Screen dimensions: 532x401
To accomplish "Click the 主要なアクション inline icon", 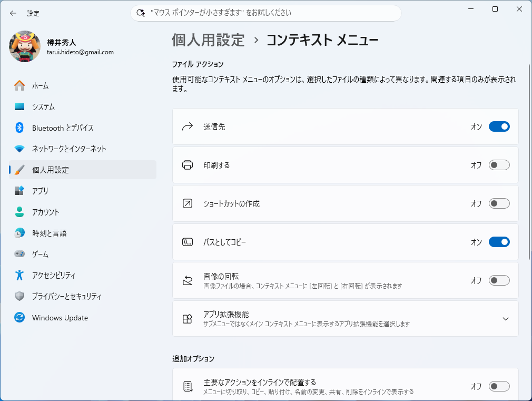I will pos(188,386).
